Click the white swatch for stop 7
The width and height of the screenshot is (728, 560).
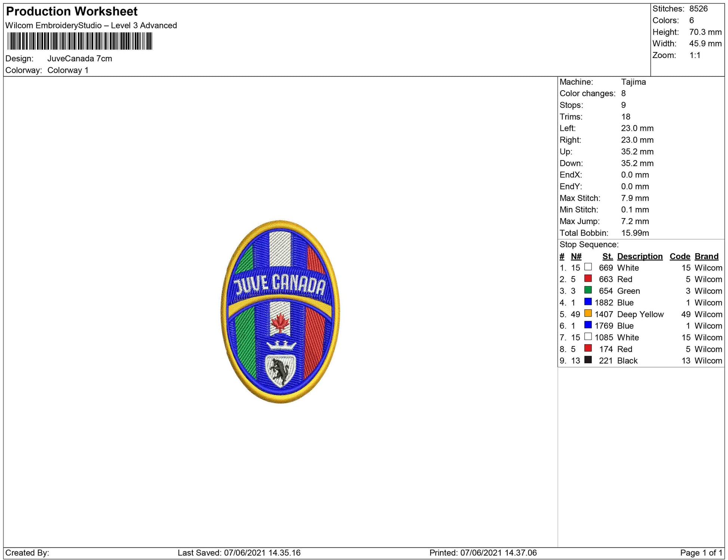coord(588,337)
